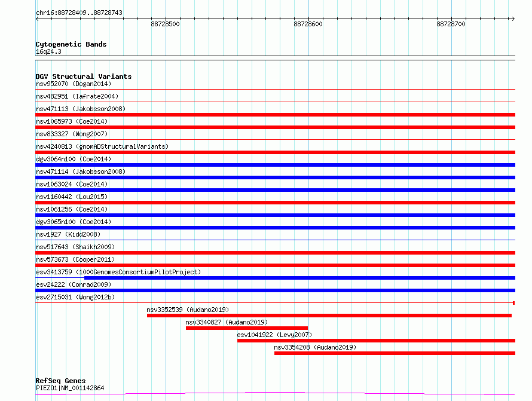Click the 88728600 ruler tick label
Screen dimensions: 532x401
[308, 24]
